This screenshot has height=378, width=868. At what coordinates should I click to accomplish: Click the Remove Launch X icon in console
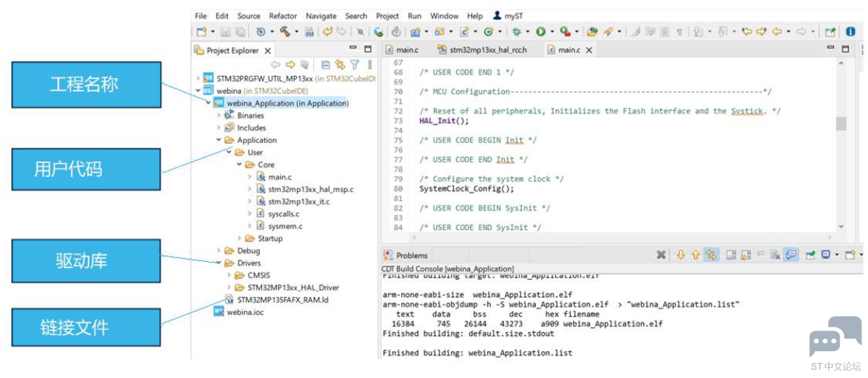661,254
